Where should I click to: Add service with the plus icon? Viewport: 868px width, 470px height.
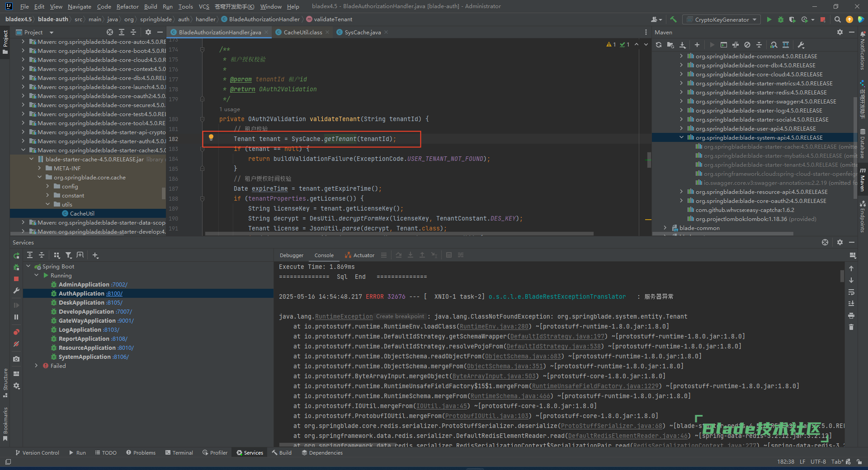[95, 255]
